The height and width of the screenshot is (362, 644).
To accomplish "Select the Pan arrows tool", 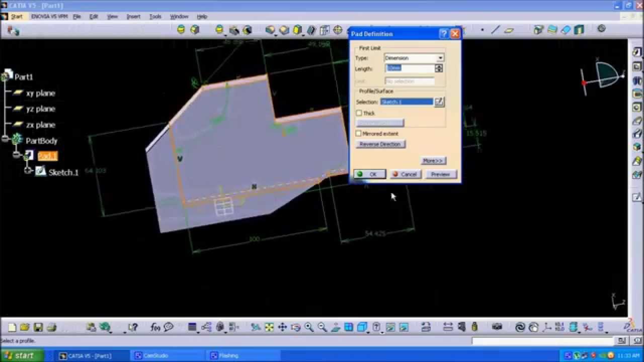I will 282,327.
